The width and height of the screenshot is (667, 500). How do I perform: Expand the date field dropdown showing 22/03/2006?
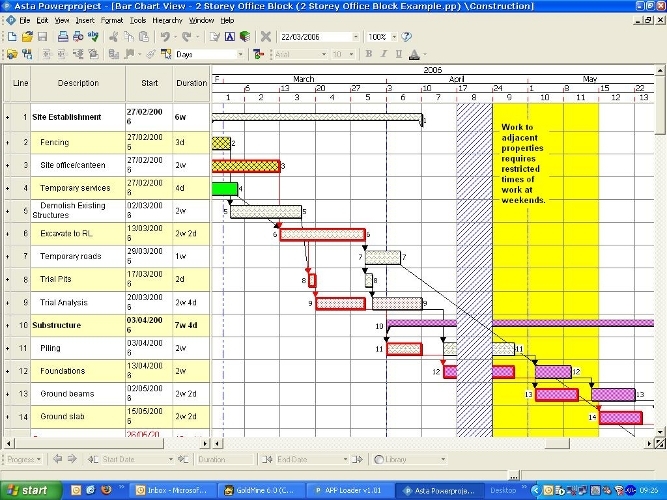click(x=357, y=37)
